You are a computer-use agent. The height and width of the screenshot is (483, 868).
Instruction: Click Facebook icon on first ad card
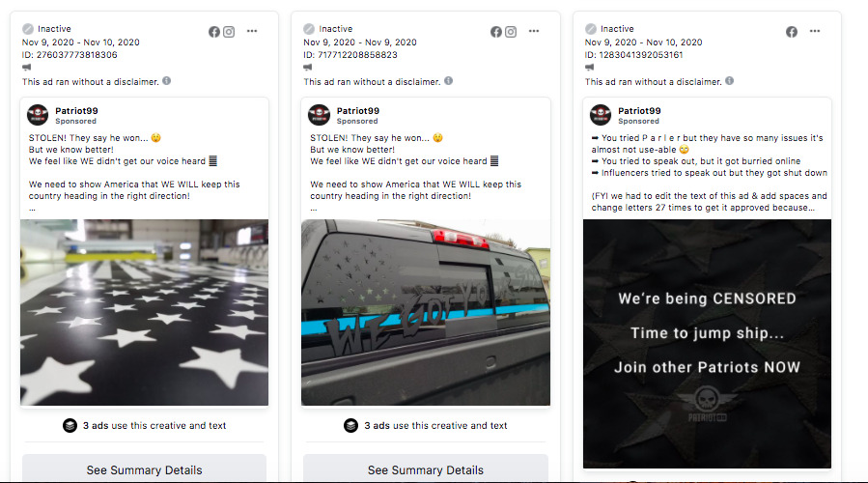pyautogui.click(x=214, y=32)
